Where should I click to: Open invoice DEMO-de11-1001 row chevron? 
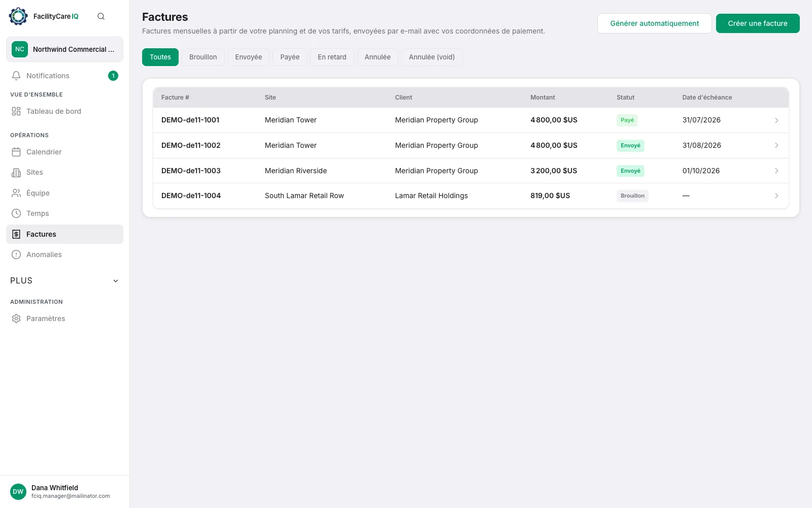[x=776, y=120]
